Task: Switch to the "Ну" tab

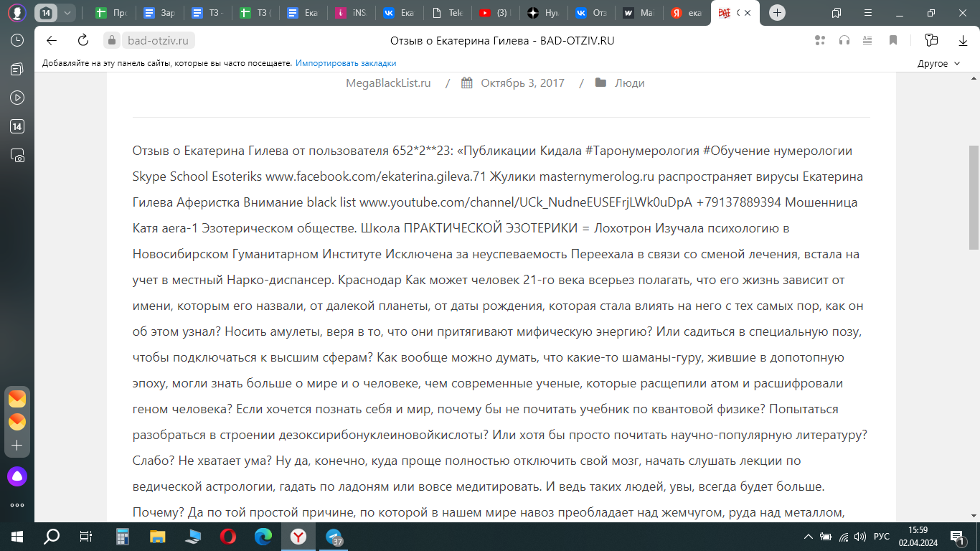Action: point(543,13)
